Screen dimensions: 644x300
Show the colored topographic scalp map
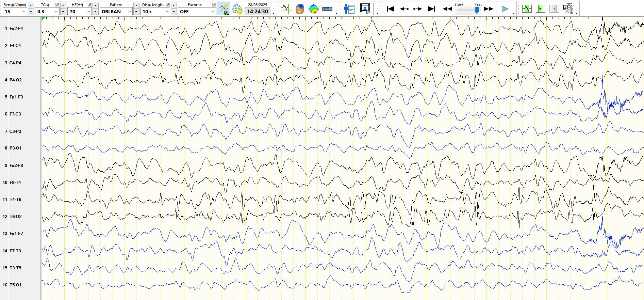coord(313,9)
